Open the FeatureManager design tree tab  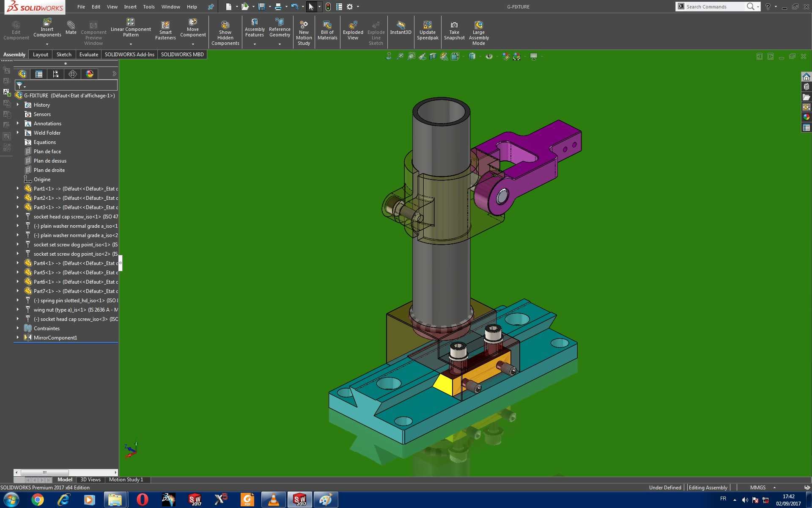tap(22, 74)
